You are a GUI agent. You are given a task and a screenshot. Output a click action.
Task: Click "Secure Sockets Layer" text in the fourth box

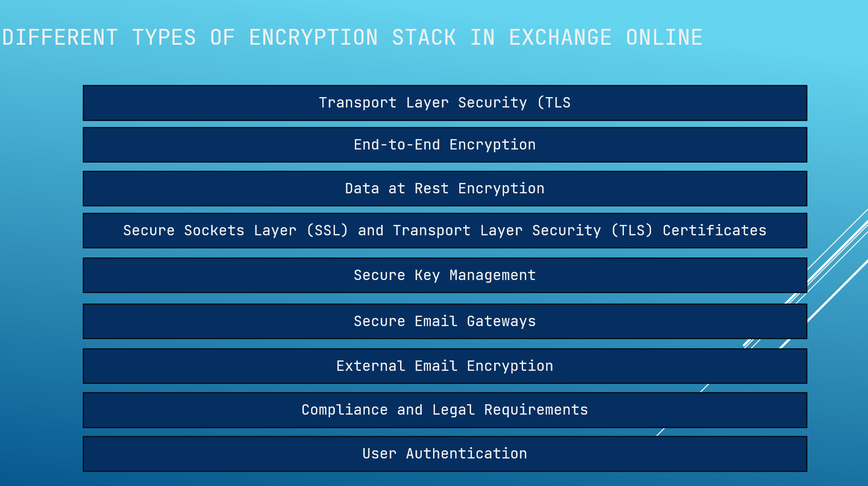(x=210, y=231)
